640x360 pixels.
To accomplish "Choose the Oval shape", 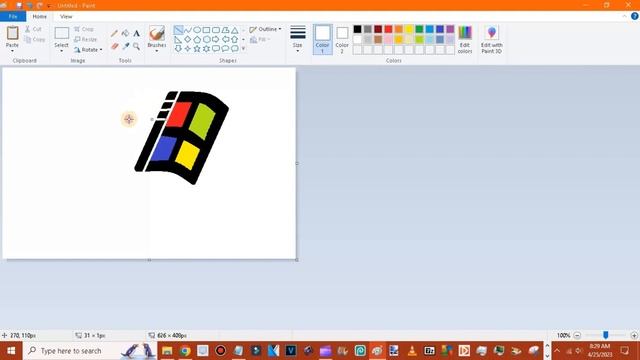I will click(197, 30).
